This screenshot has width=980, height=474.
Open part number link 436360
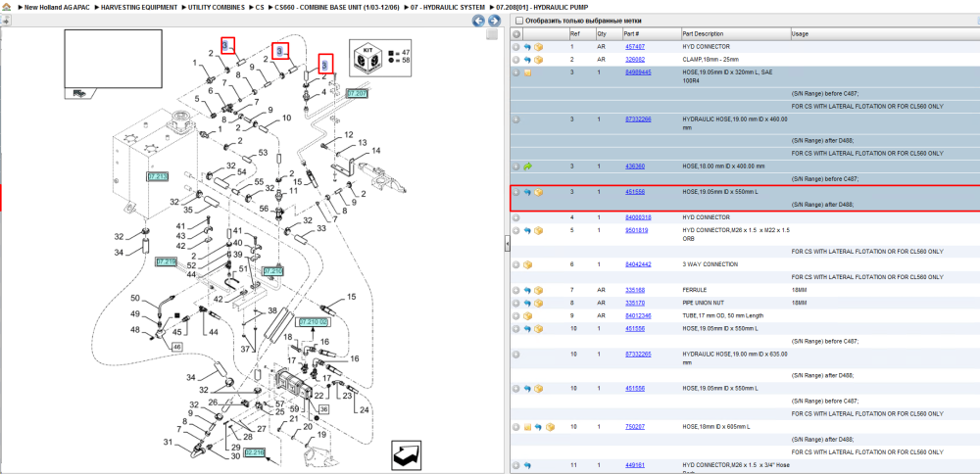tap(635, 166)
